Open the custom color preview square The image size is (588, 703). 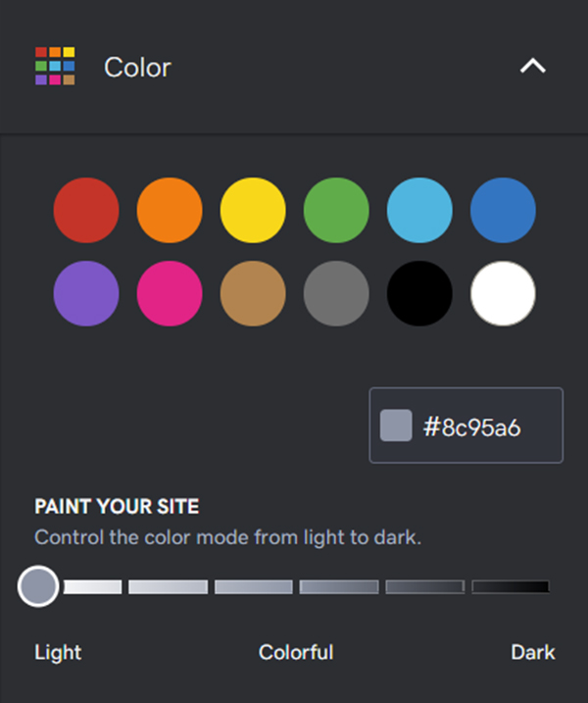(396, 426)
